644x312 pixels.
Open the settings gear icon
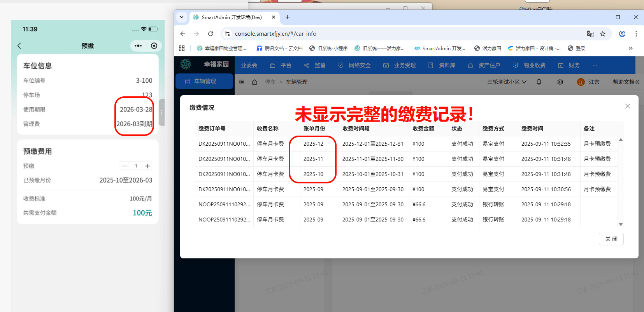coord(560,82)
